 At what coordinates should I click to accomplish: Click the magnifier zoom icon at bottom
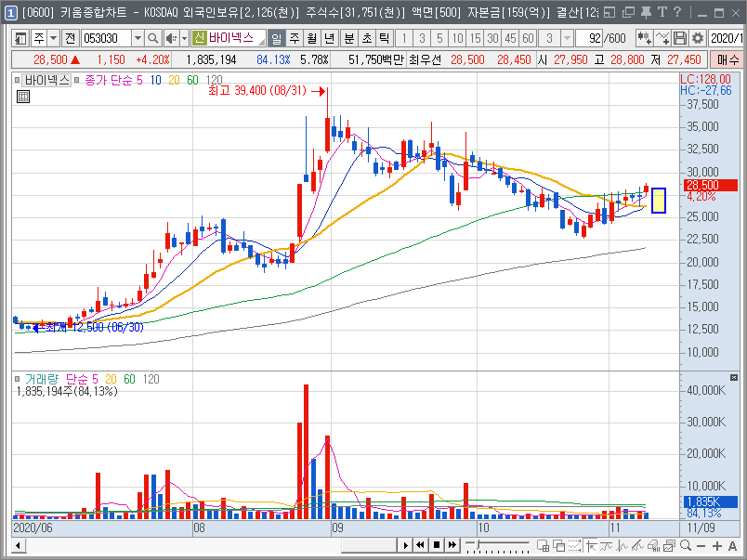point(686,545)
